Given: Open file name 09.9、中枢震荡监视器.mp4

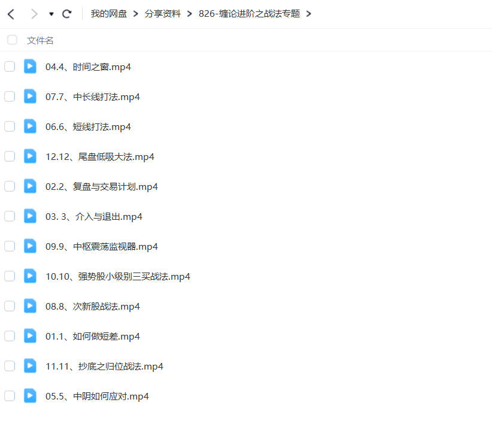Looking at the screenshot, I should tap(102, 246).
